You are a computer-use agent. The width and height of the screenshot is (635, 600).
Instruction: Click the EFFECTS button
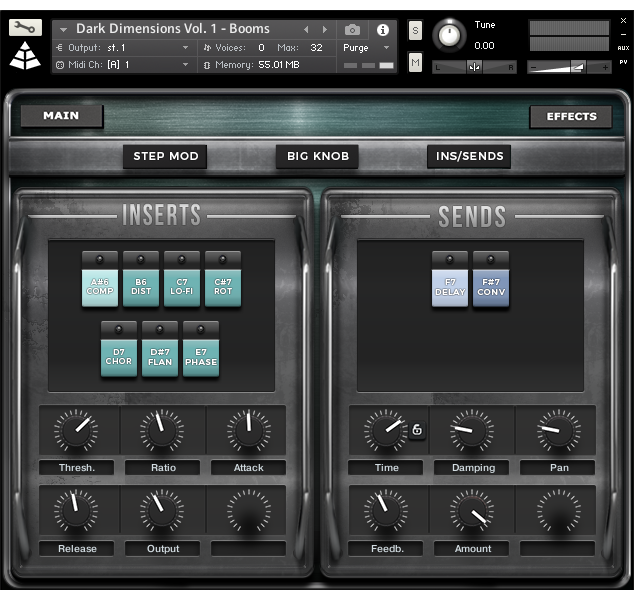pyautogui.click(x=571, y=116)
